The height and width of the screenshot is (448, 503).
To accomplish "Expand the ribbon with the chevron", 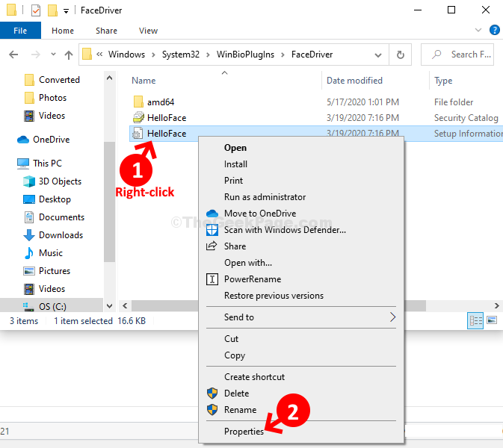I will click(478, 30).
